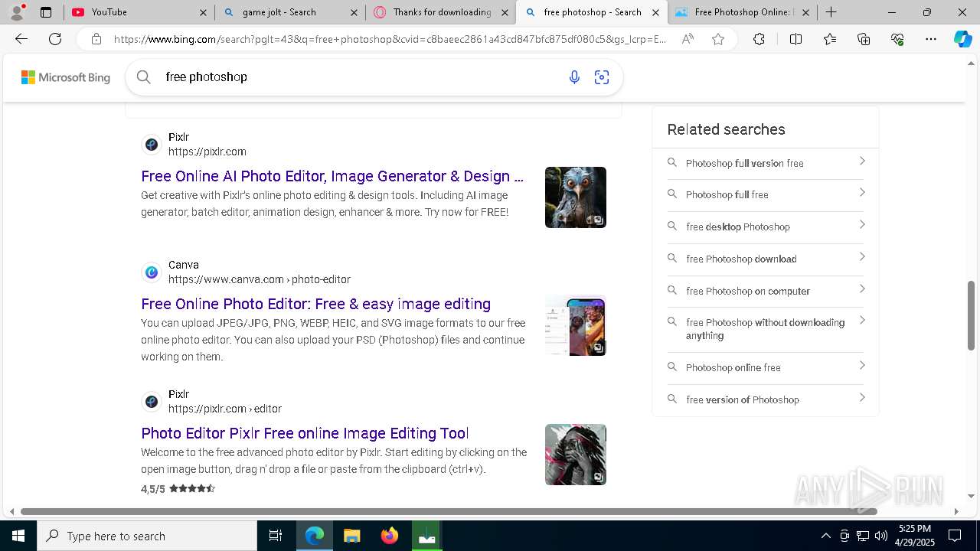Screen dimensions: 980x551
Task: Open the browser profile icon
Action: pos(17,12)
